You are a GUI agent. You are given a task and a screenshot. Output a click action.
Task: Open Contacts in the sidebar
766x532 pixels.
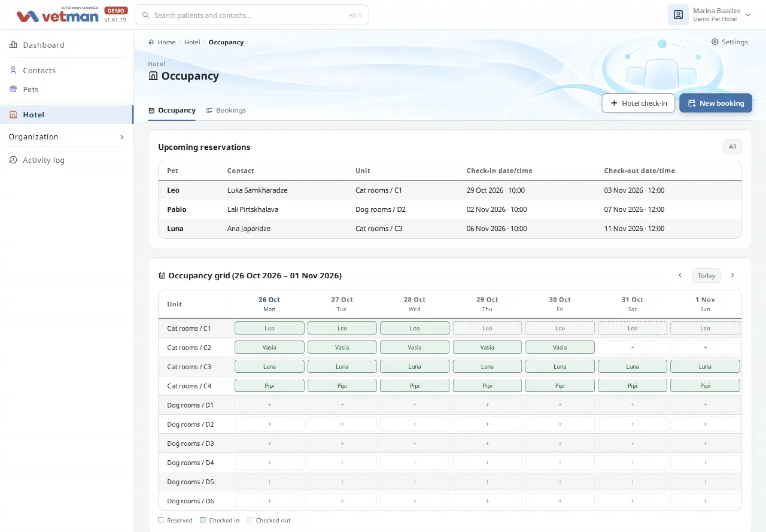[66, 71]
